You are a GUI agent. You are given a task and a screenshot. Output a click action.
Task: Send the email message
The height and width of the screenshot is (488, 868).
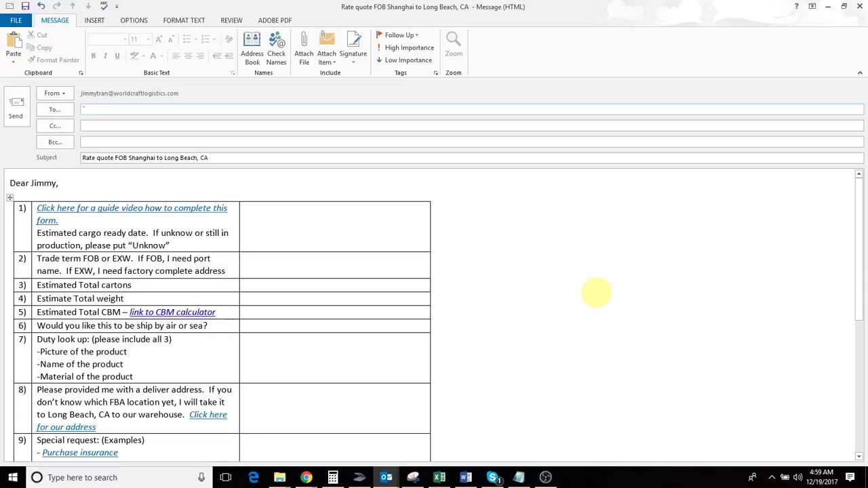tap(16, 107)
